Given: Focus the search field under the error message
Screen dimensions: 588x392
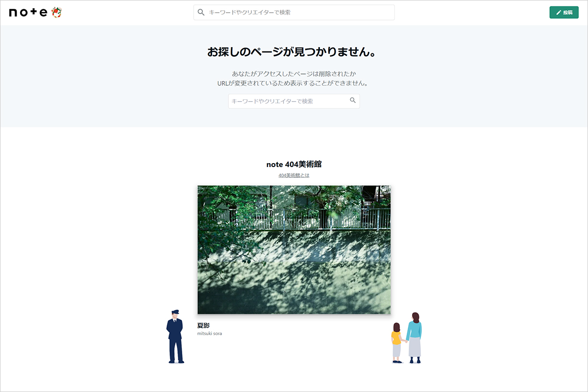Looking at the screenshot, I should (294, 101).
